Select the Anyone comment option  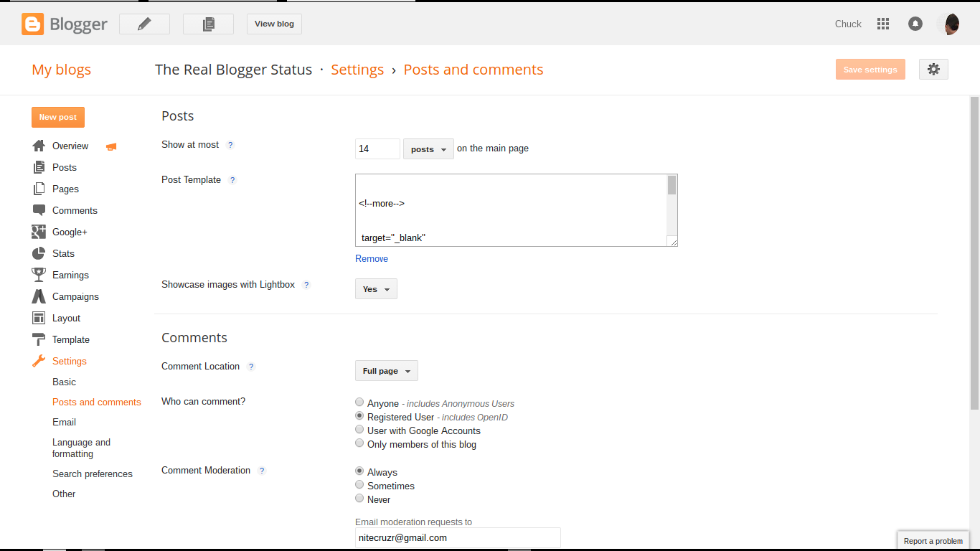click(360, 402)
